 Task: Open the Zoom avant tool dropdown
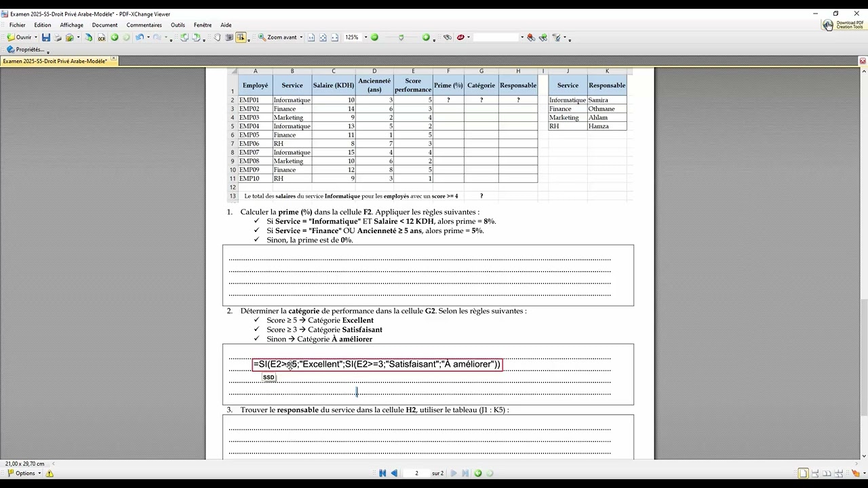(301, 37)
